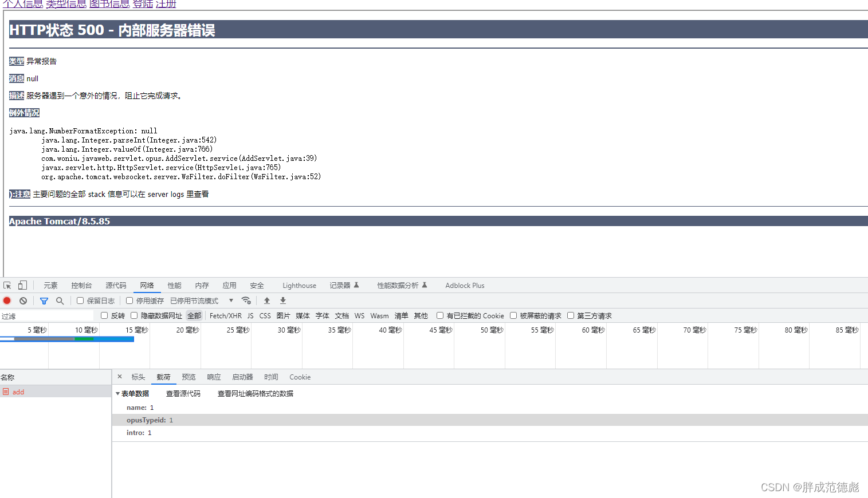
Task: Clear the network log icon
Action: pos(23,301)
